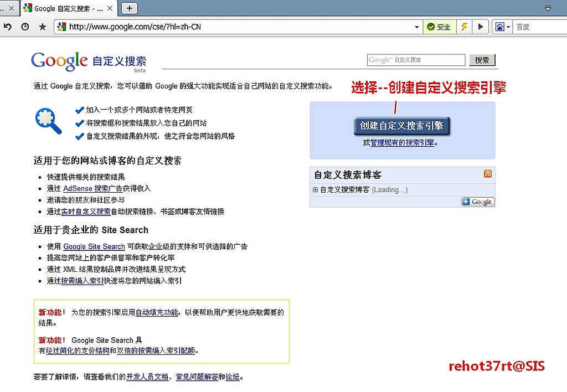Click the 自定义搜索博客 heading

pyautogui.click(x=348, y=175)
